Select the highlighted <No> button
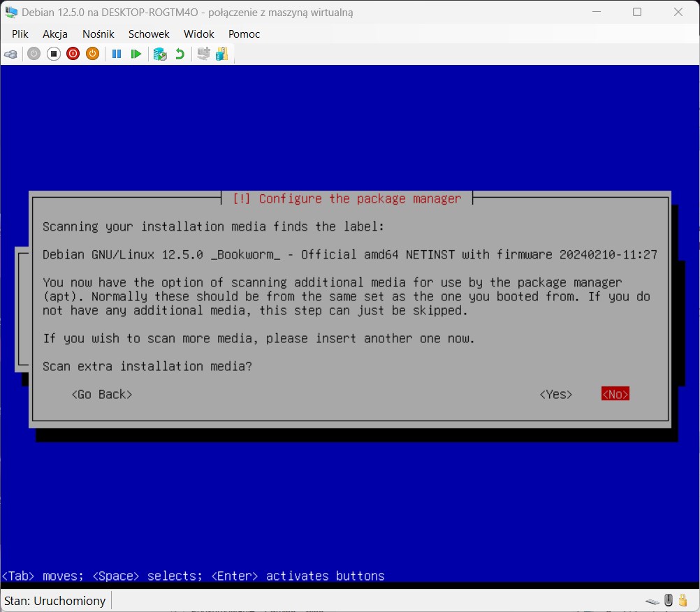The width and height of the screenshot is (700, 612). (615, 394)
